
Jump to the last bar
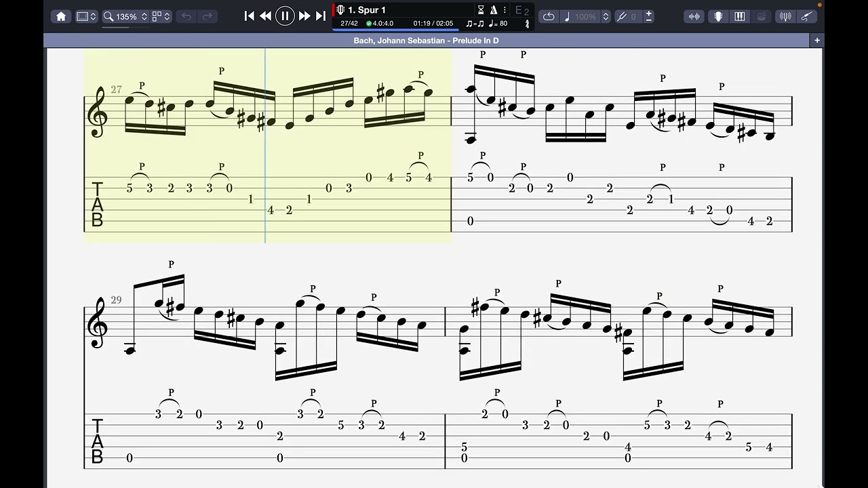[x=321, y=16]
